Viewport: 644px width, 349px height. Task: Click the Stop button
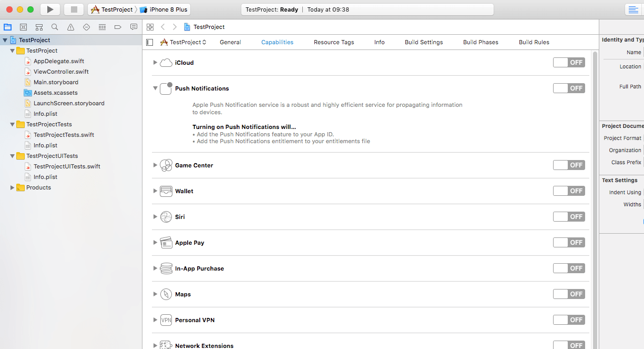click(x=74, y=9)
